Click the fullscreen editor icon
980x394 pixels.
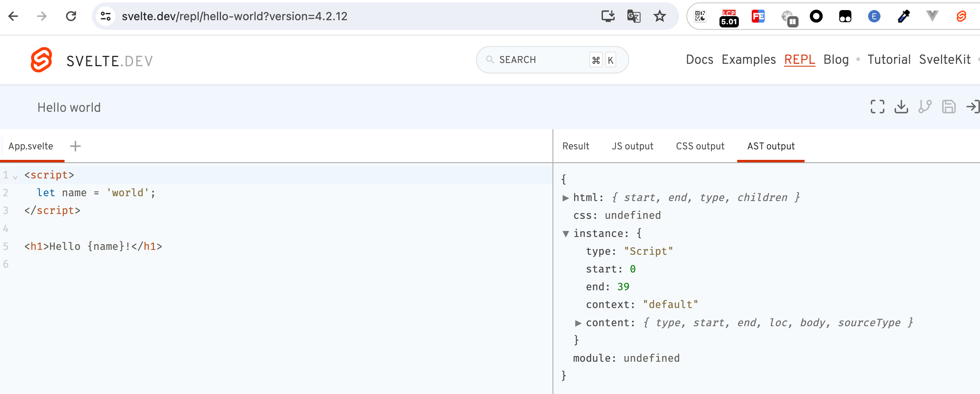(877, 107)
